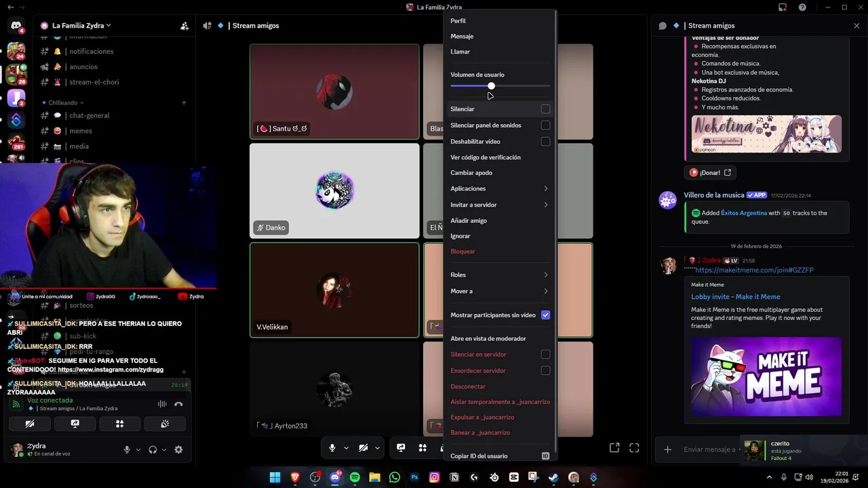The width and height of the screenshot is (868, 488).
Task: Open Photoshop from the Windows taskbar
Action: (x=414, y=477)
